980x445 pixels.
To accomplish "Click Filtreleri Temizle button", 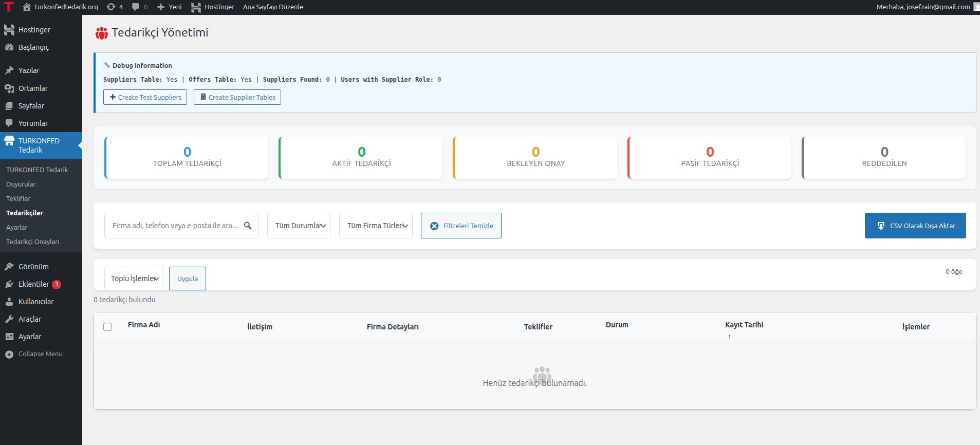I will tap(461, 226).
